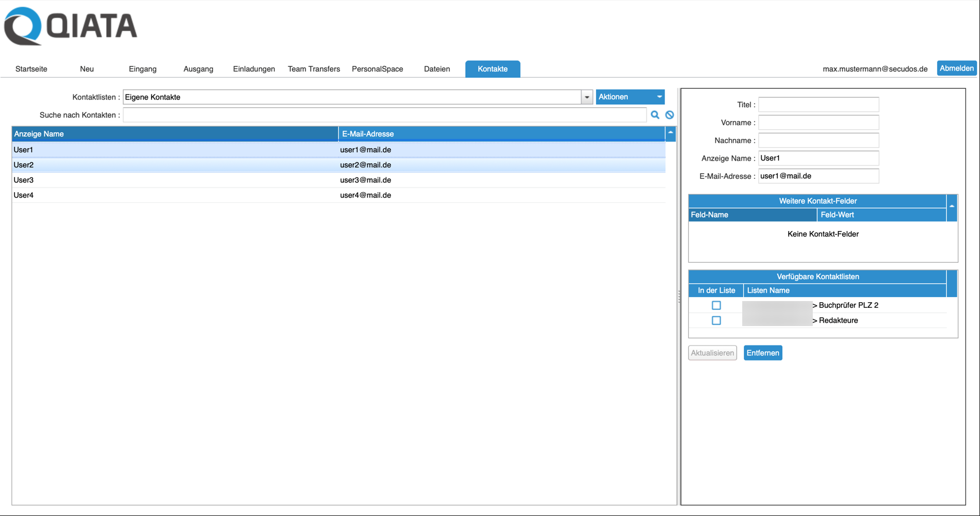Click into the Suche nach Kontakten field
The height and width of the screenshot is (516, 980).
tap(384, 115)
